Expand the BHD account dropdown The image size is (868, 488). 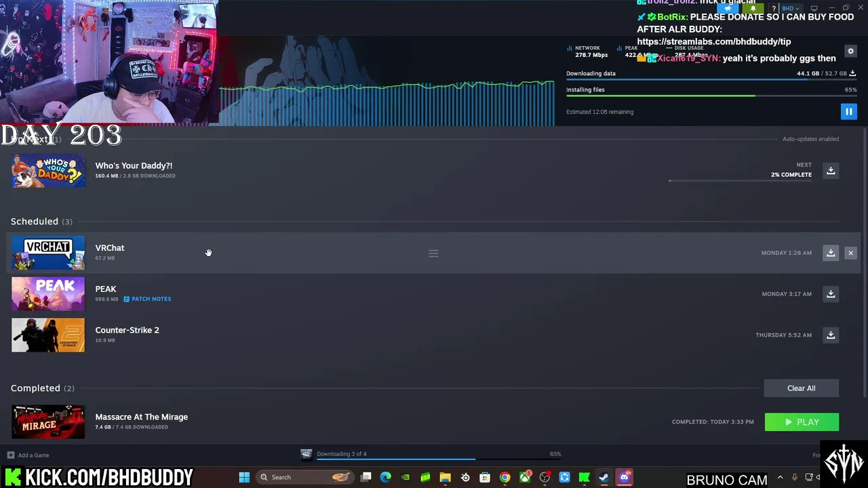791,9
